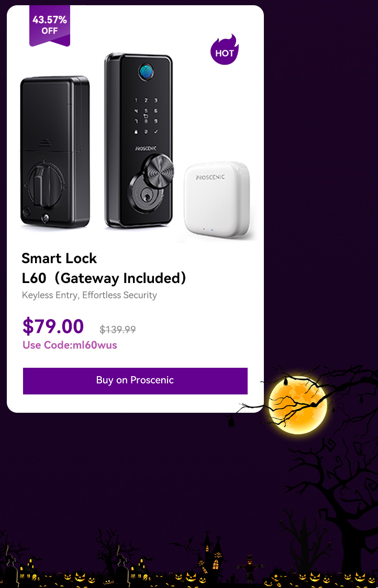The height and width of the screenshot is (588, 378).
Task: Click the blue fingerprint sensor on lock
Action: click(x=146, y=72)
